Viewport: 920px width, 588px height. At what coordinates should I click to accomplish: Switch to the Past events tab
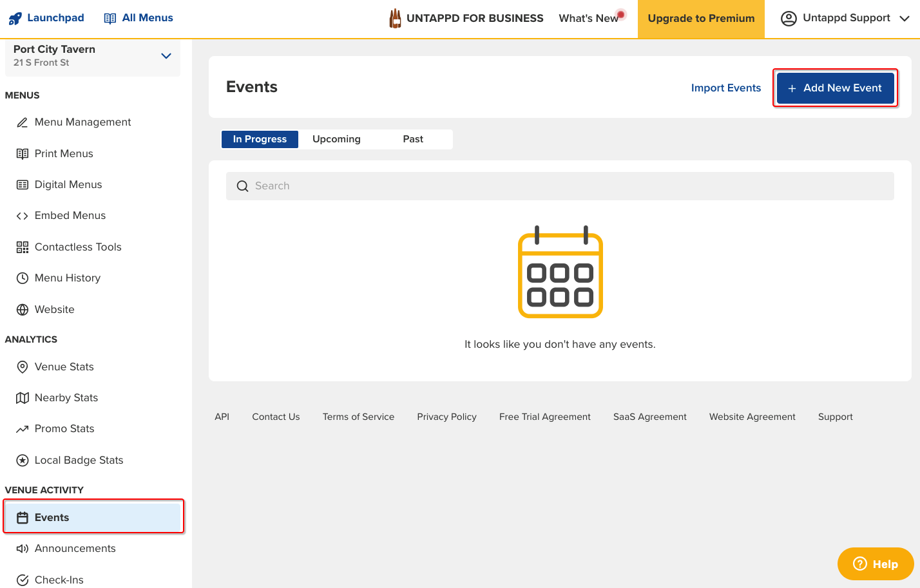[x=413, y=139]
